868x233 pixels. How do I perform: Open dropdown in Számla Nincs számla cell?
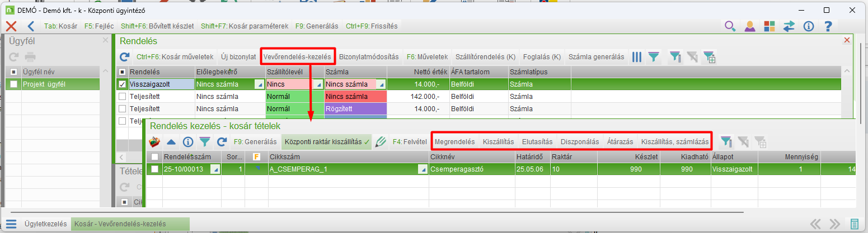pyautogui.click(x=381, y=84)
